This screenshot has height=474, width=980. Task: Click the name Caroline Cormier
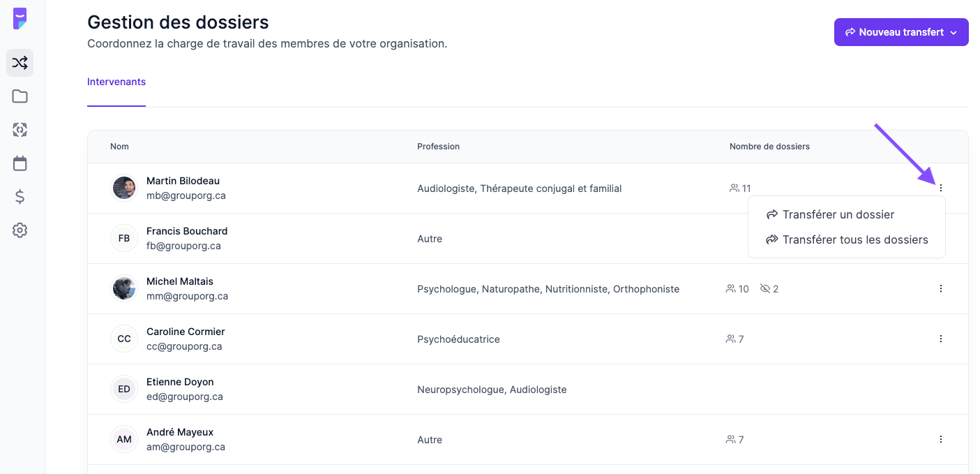pos(186,332)
